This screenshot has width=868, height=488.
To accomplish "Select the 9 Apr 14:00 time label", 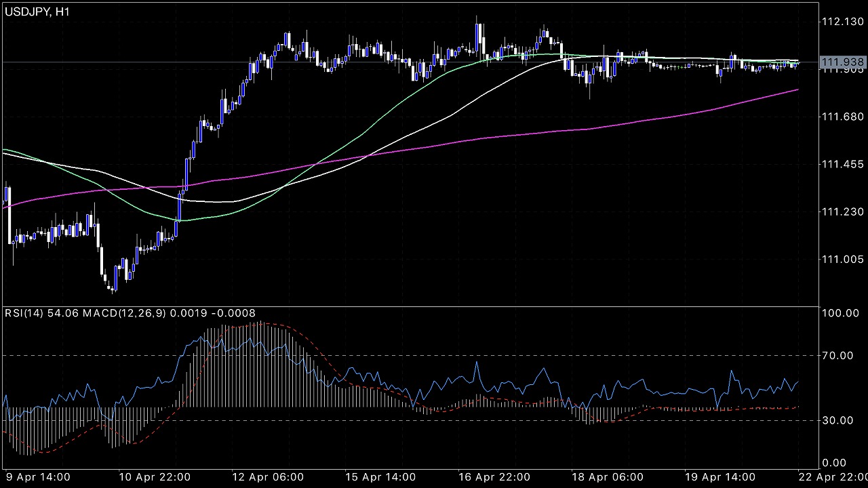I will 38,477.
